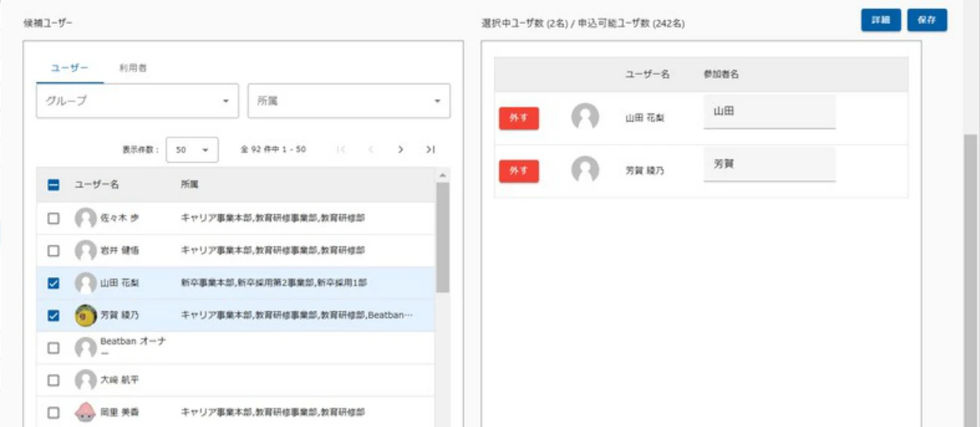Remove 山田 花梨 with 外す button

click(518, 118)
